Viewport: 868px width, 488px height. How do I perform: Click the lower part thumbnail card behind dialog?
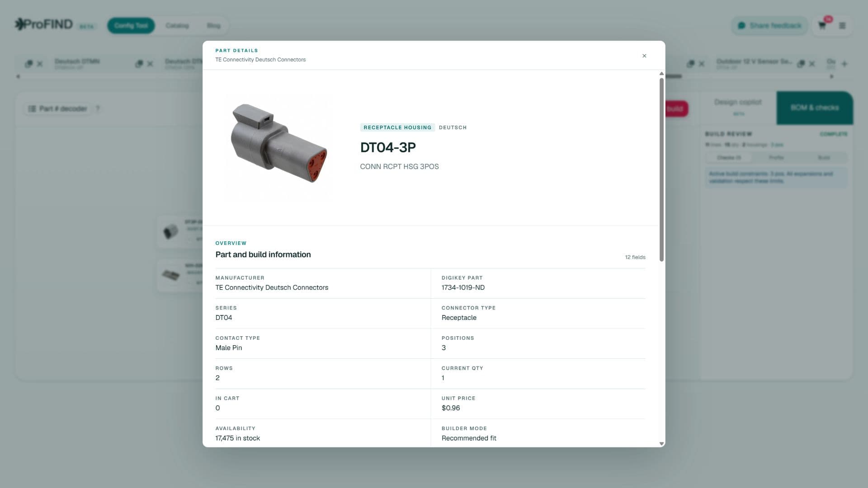pyautogui.click(x=180, y=275)
